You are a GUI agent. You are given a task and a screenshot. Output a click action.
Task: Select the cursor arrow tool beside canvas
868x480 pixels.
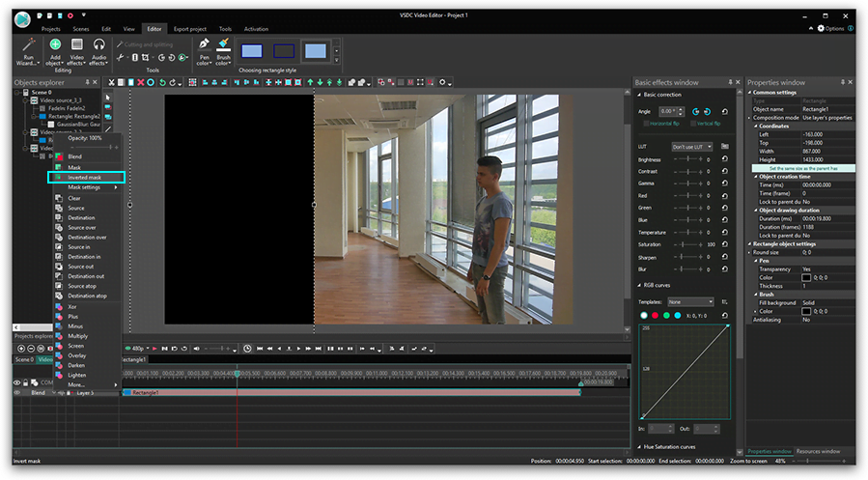(x=108, y=98)
